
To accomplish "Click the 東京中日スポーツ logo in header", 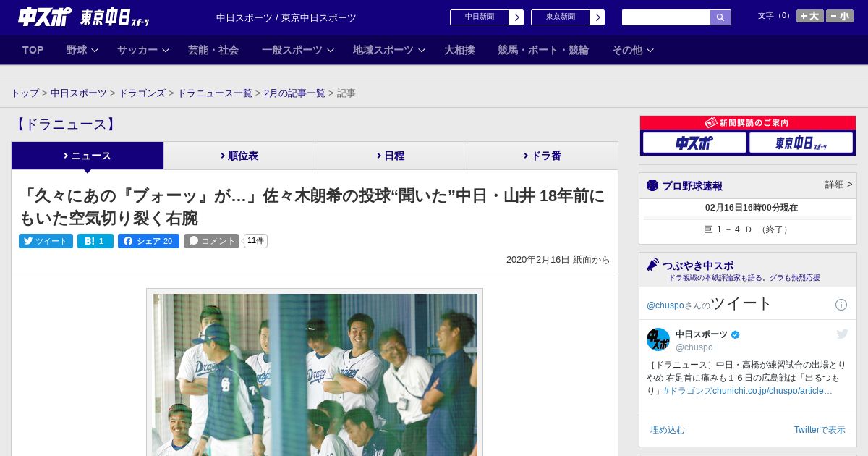I will (x=115, y=17).
